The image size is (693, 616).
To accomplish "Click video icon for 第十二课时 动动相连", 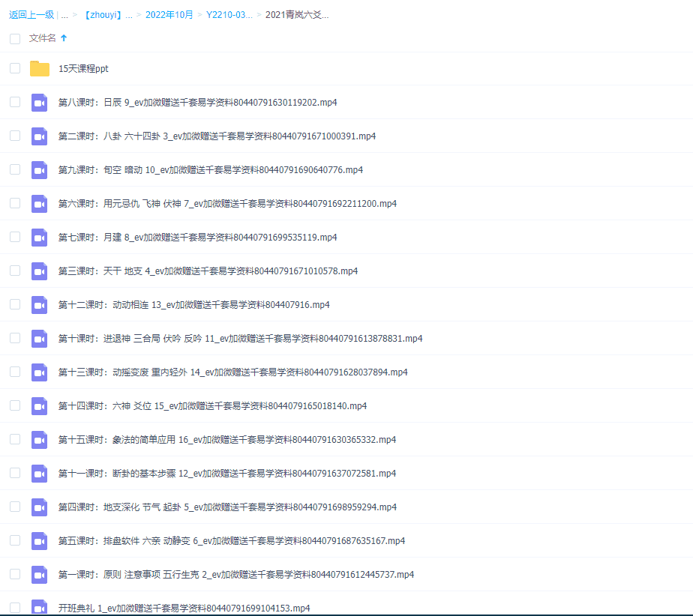I will pos(40,305).
